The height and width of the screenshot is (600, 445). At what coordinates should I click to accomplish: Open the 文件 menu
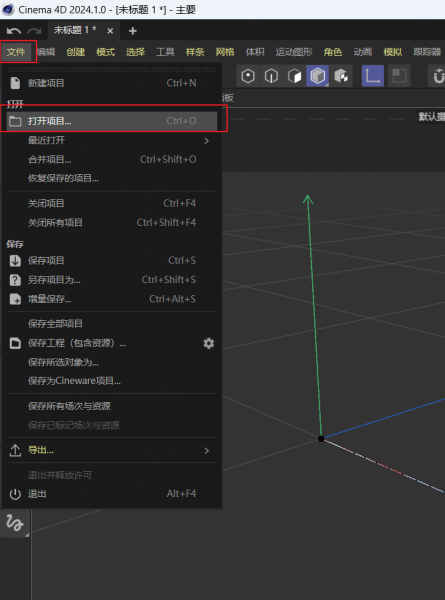tap(16, 52)
